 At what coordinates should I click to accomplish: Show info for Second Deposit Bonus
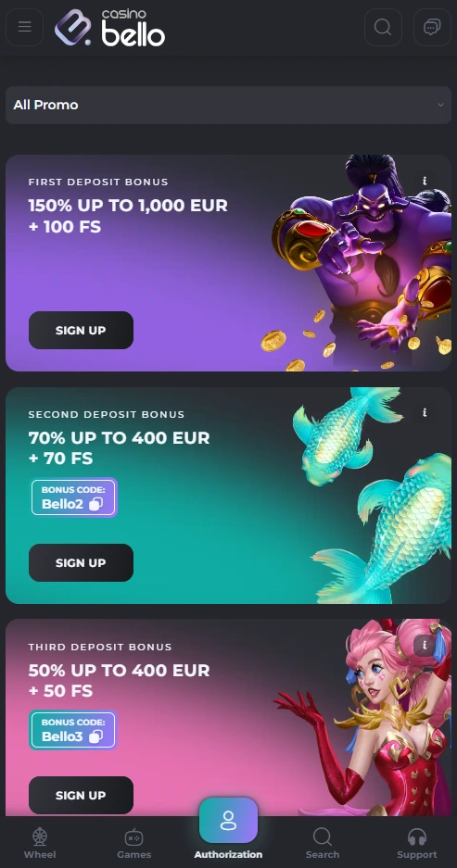coord(425,412)
